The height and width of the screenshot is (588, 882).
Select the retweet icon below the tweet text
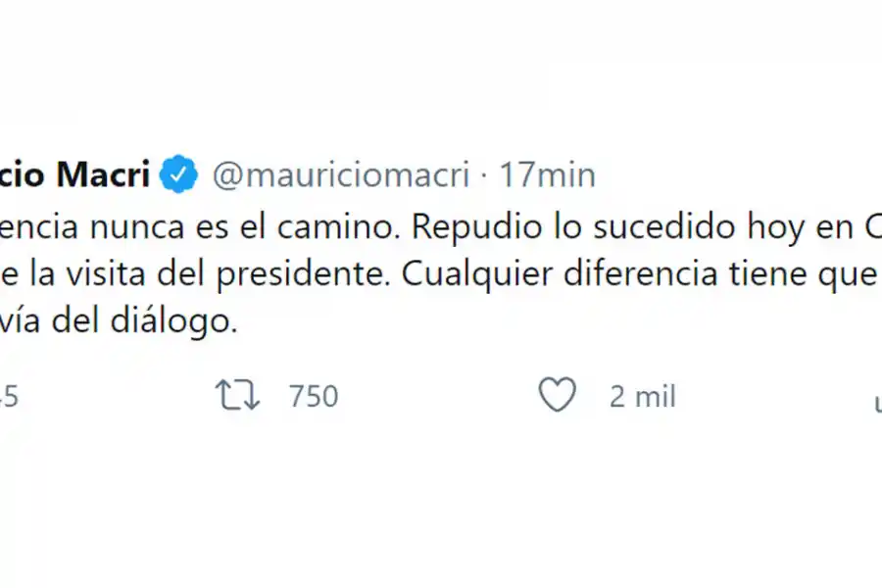[236, 395]
